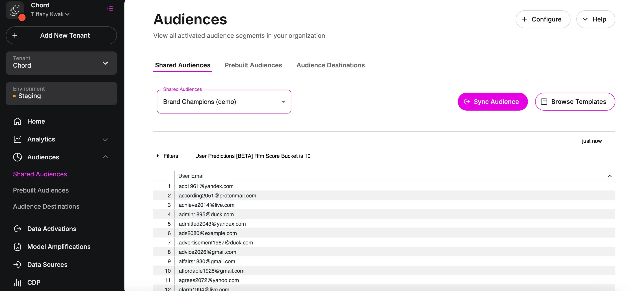The image size is (644, 291).
Task: Expand the Analytics sidebar section
Action: pos(105,140)
